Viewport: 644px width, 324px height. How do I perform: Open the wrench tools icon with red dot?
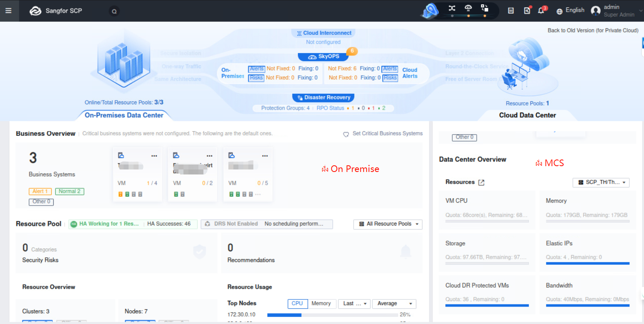527,11
